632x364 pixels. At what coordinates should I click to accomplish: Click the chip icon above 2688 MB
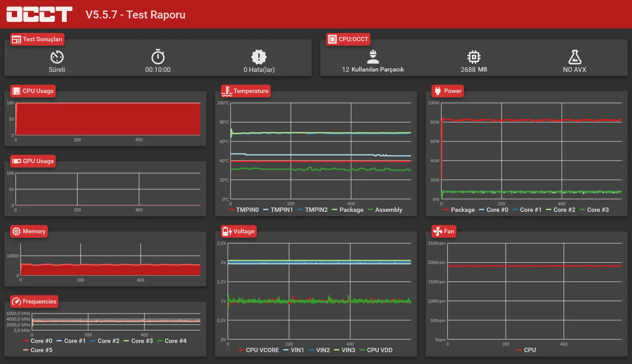474,57
